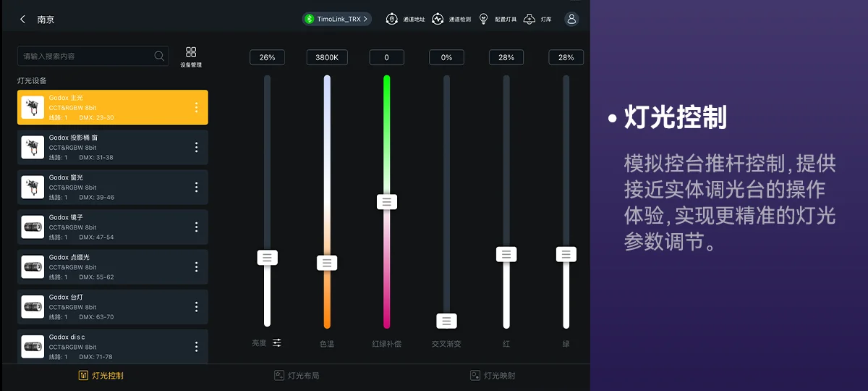Click the 色温 color temperature slider handle

tap(327, 263)
